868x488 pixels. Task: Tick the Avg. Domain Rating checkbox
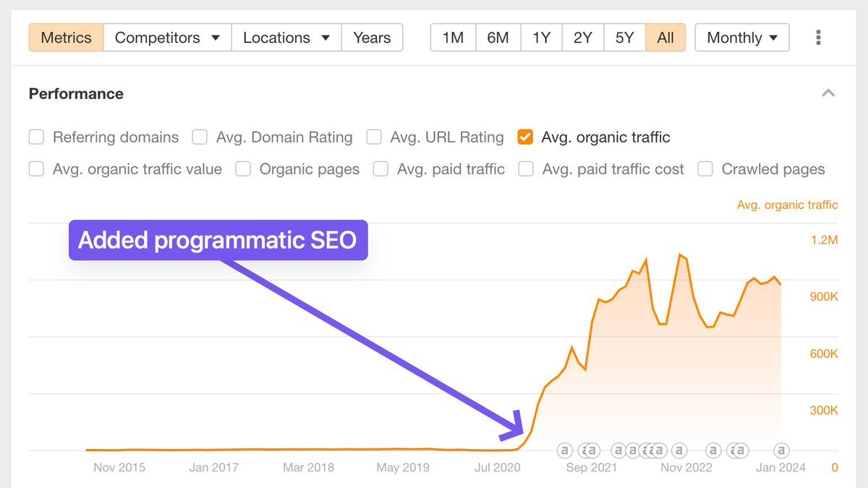tap(200, 137)
